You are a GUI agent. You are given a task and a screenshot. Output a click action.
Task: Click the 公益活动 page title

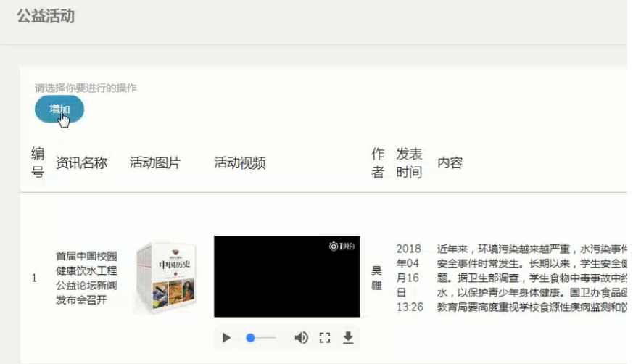click(x=46, y=17)
